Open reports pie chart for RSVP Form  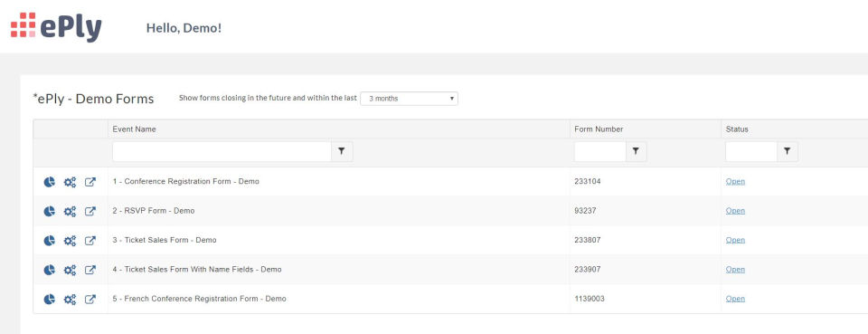point(49,211)
